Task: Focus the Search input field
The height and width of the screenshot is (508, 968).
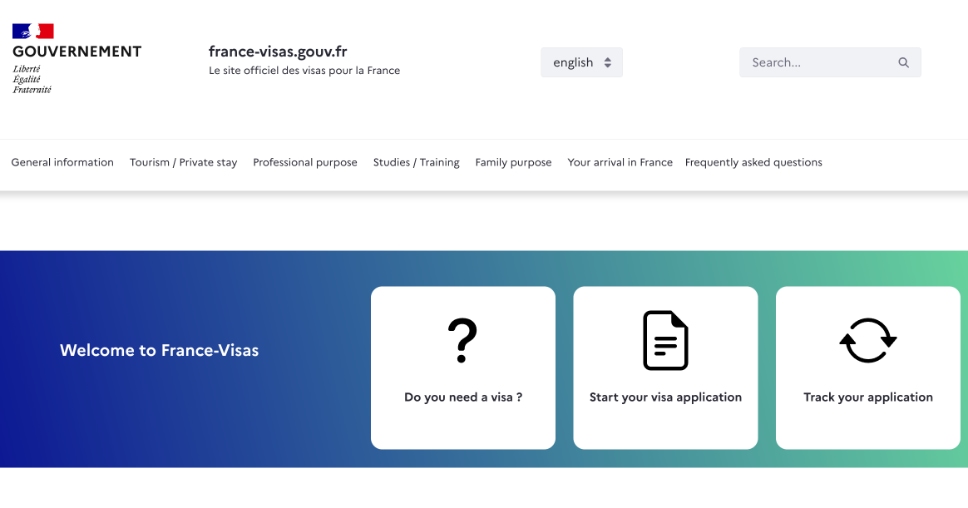Action: (x=830, y=62)
